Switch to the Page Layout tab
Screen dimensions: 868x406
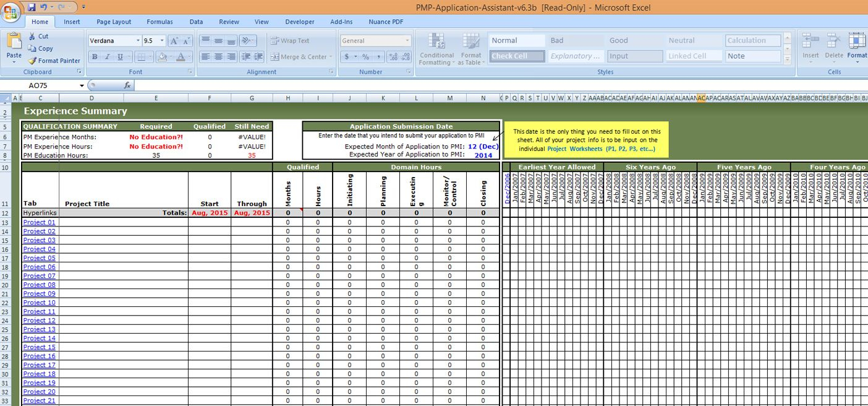tap(114, 22)
